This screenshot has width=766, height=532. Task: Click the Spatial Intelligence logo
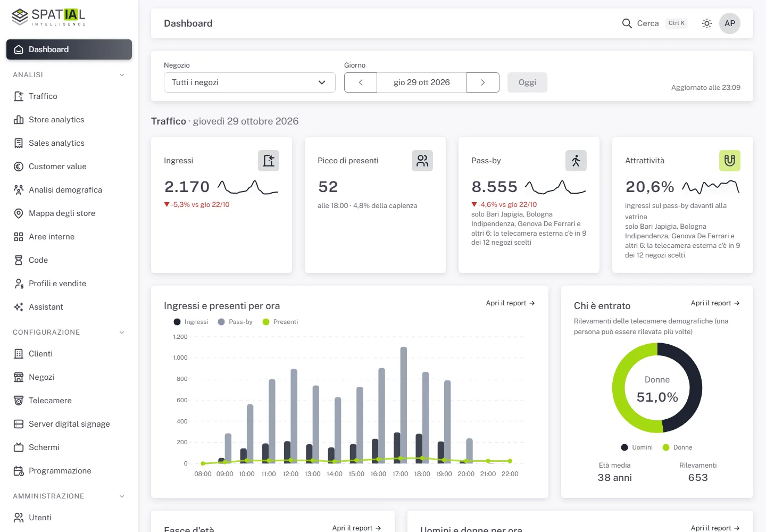tap(48, 17)
